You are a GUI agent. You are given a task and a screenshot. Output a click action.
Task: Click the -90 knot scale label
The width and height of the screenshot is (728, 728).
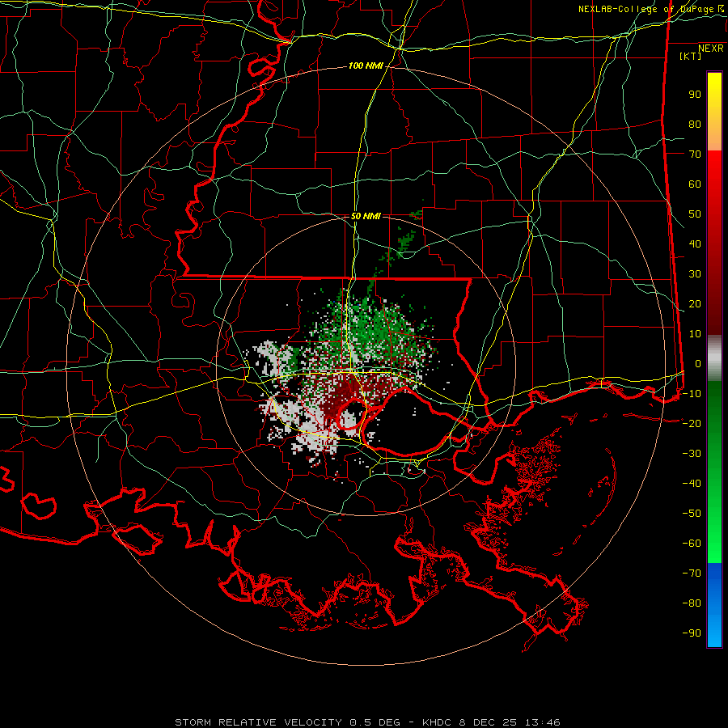point(692,633)
